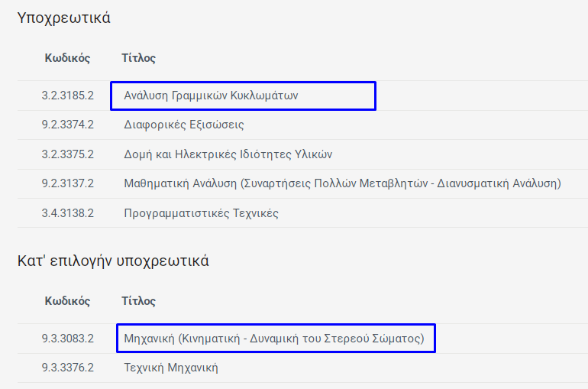Open the Μαθηματική Ανάλυση course title

342,183
